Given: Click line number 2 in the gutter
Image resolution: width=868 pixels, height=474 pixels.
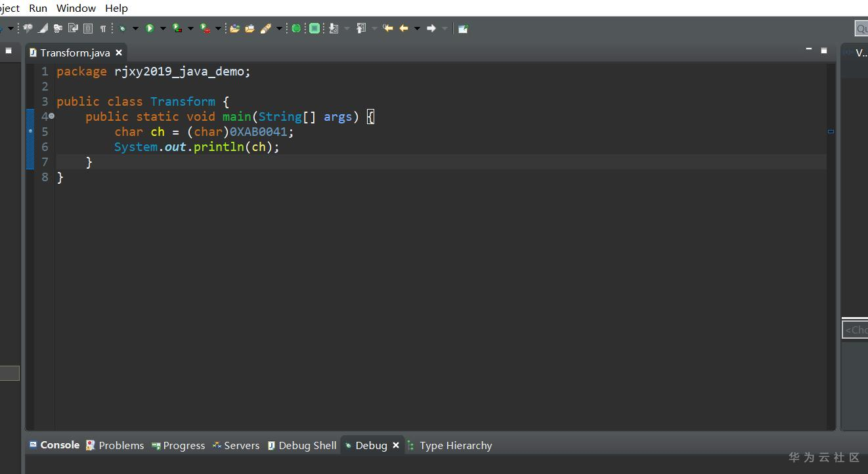Looking at the screenshot, I should tap(45, 87).
